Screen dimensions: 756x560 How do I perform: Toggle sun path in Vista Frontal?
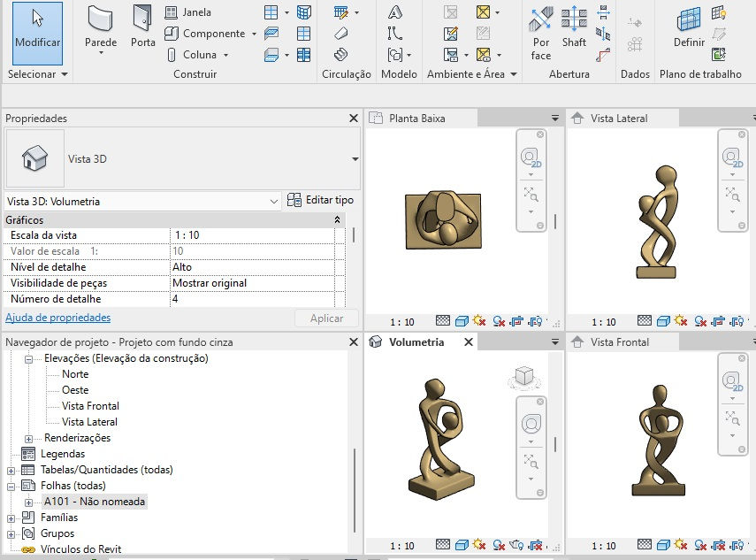[x=681, y=545]
